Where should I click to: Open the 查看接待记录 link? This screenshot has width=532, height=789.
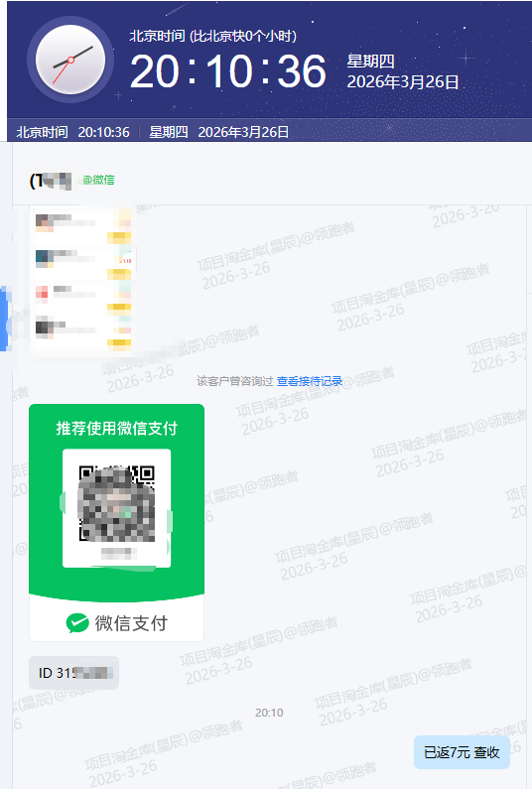[x=310, y=381]
